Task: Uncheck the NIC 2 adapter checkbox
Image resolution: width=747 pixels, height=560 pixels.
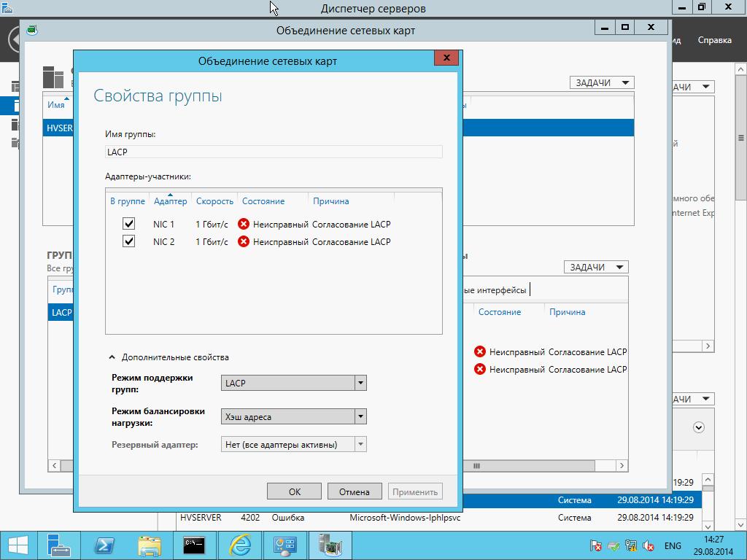Action: pyautogui.click(x=129, y=241)
